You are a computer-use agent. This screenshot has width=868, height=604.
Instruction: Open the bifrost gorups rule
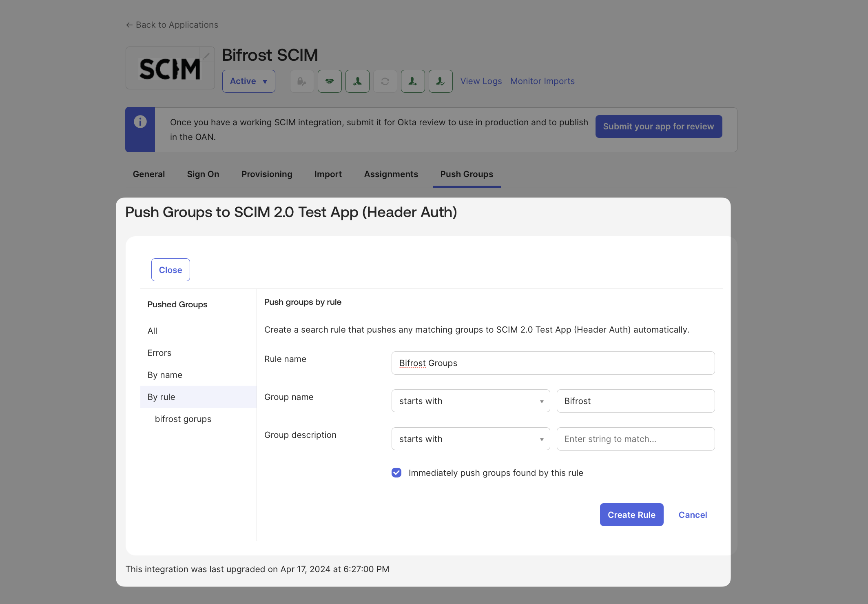[x=183, y=419]
